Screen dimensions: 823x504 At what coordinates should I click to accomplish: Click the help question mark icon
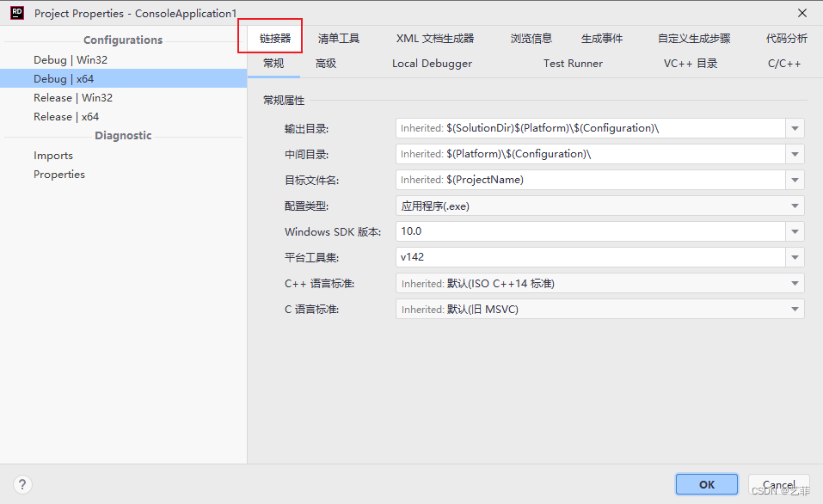click(x=21, y=483)
